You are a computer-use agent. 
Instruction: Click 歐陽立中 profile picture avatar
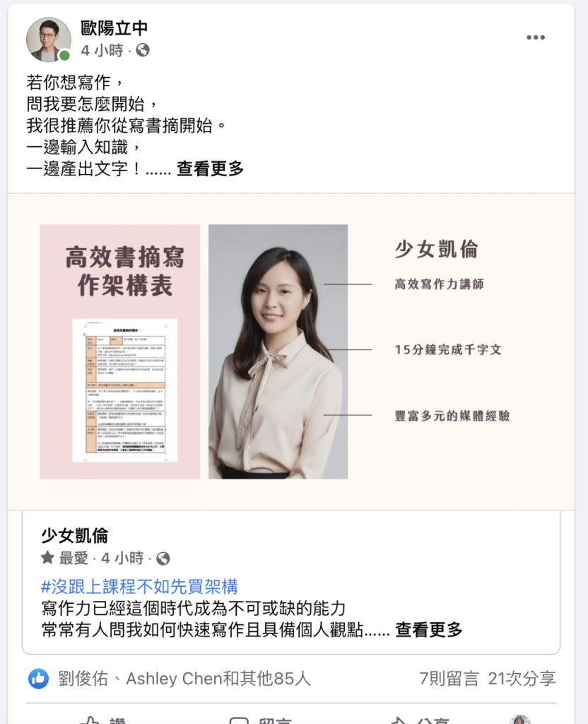pos(49,40)
